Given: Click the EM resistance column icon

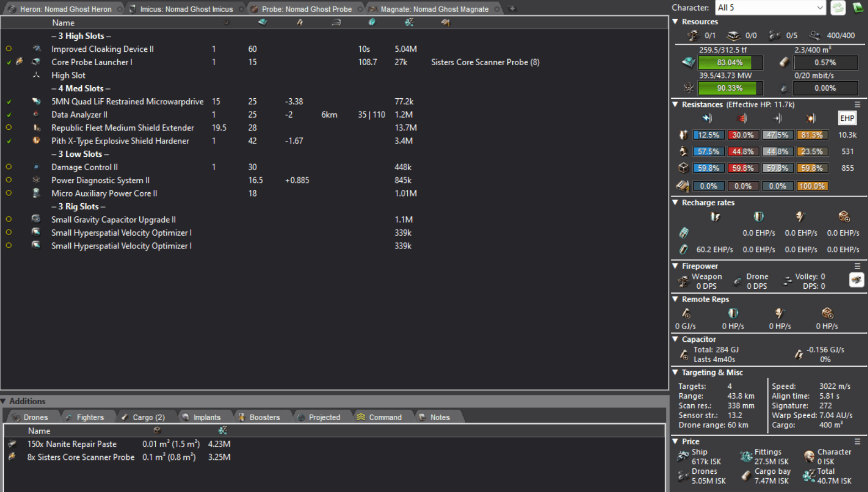Looking at the screenshot, I should (x=707, y=118).
